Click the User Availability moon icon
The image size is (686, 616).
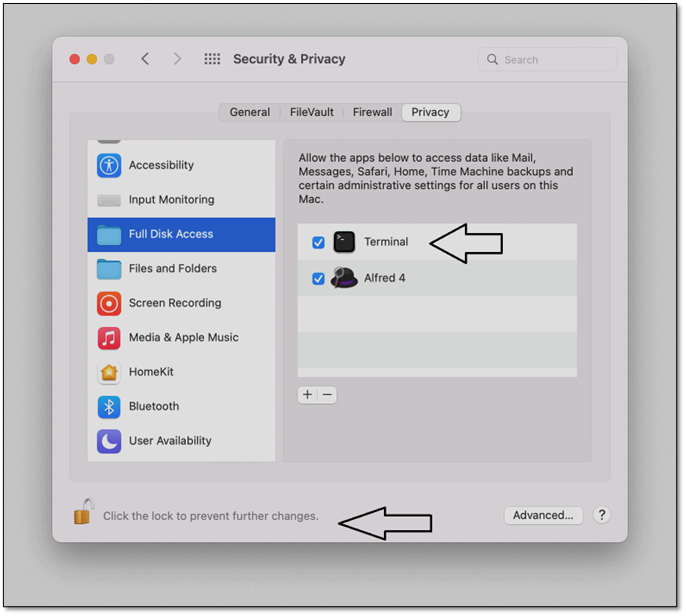(109, 441)
